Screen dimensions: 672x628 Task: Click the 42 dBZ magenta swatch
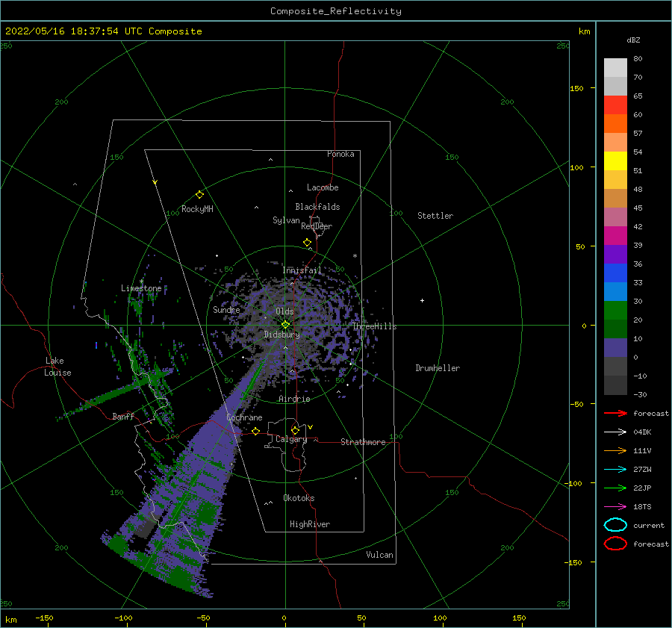615,236
